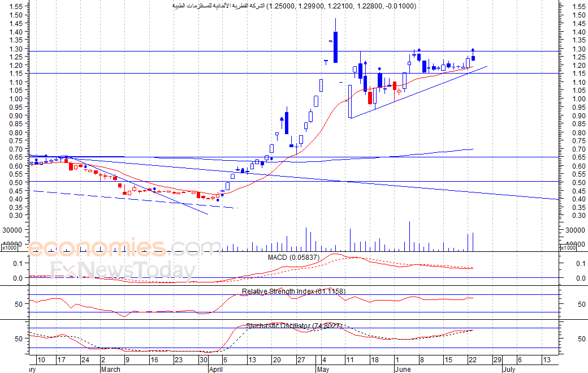Image resolution: width=588 pixels, height=373 pixels.
Task: Click the Relative Strength Index (61.1158) label
Action: [x=293, y=291]
